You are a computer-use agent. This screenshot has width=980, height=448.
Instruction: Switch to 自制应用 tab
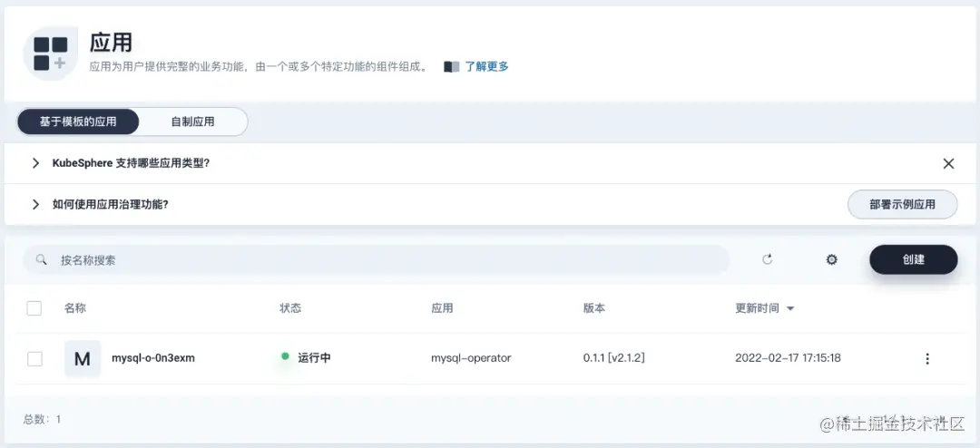192,122
